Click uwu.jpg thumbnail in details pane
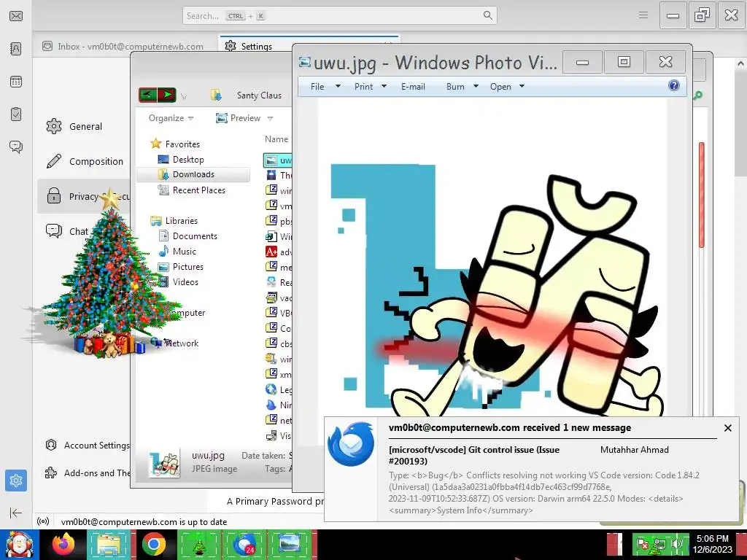 (164, 463)
